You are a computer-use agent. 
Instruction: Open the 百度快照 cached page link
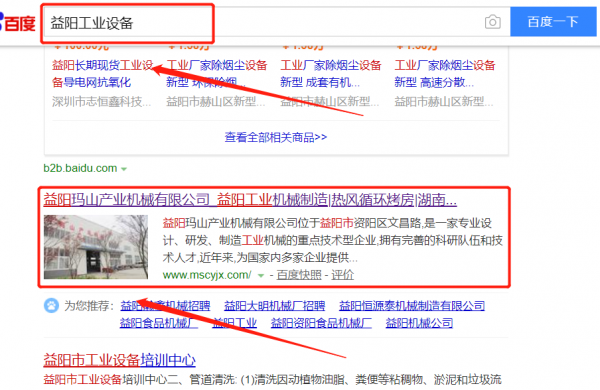tap(299, 275)
